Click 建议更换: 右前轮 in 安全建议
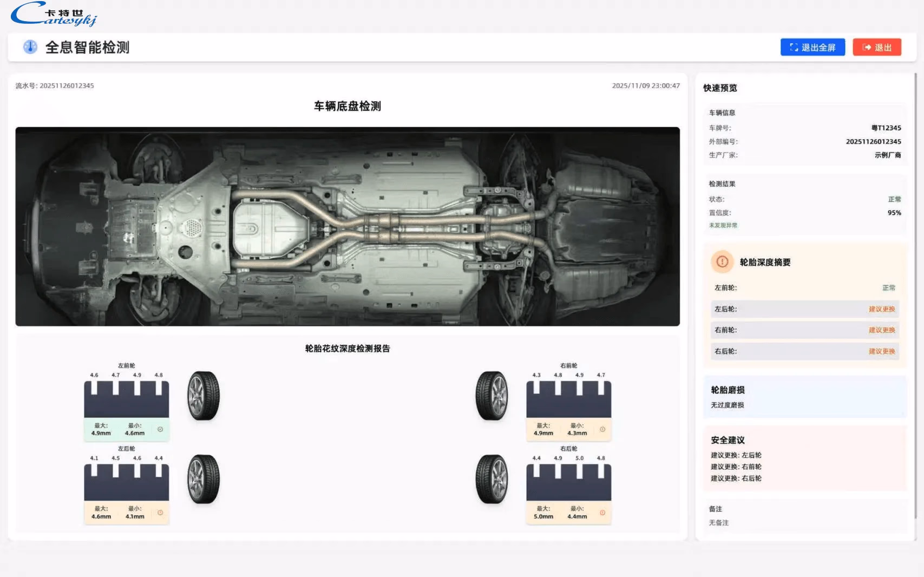 736,467
